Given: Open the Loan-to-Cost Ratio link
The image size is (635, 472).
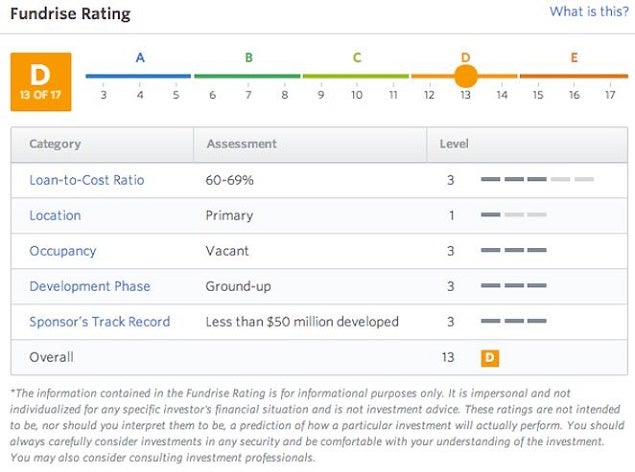Looking at the screenshot, I should (87, 180).
